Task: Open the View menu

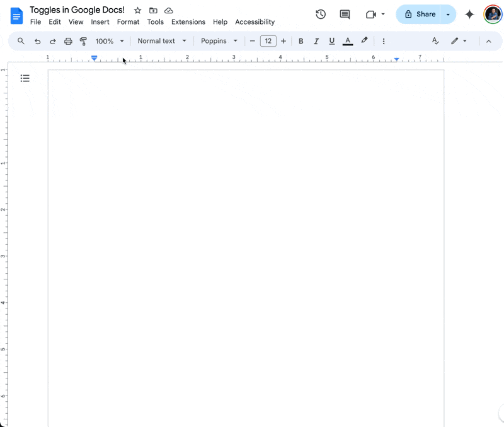Action: (x=76, y=22)
